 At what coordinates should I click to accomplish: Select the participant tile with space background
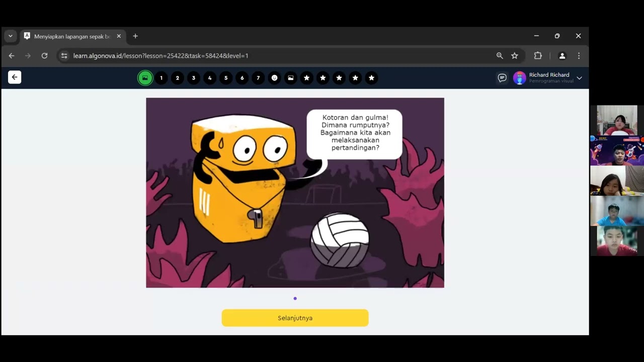pyautogui.click(x=617, y=150)
